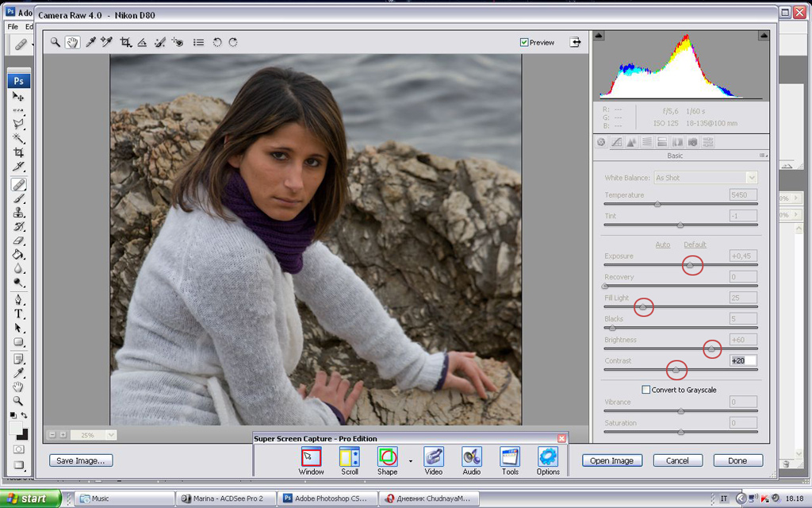812x508 pixels.
Task: Pick Paint Bucket in Photoshop toolbox
Action: point(18,254)
